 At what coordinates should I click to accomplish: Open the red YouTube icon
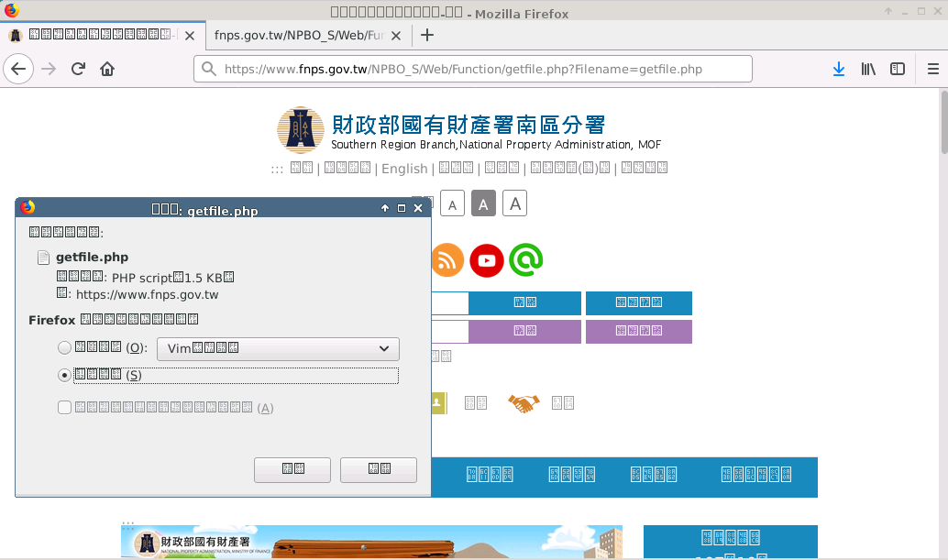(487, 260)
